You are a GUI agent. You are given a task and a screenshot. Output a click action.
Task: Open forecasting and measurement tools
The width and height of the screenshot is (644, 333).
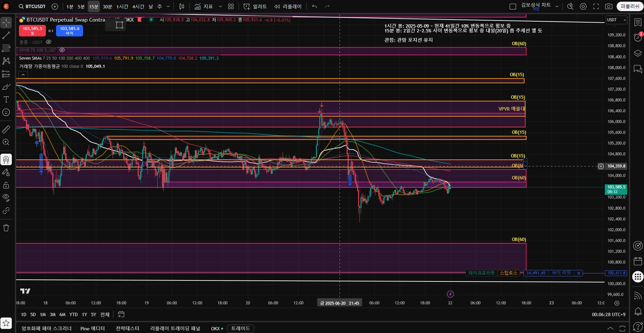point(6,74)
